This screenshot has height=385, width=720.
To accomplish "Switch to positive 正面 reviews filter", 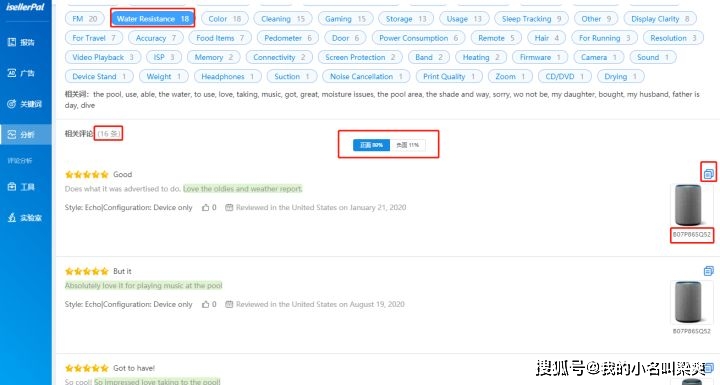I will 371,145.
